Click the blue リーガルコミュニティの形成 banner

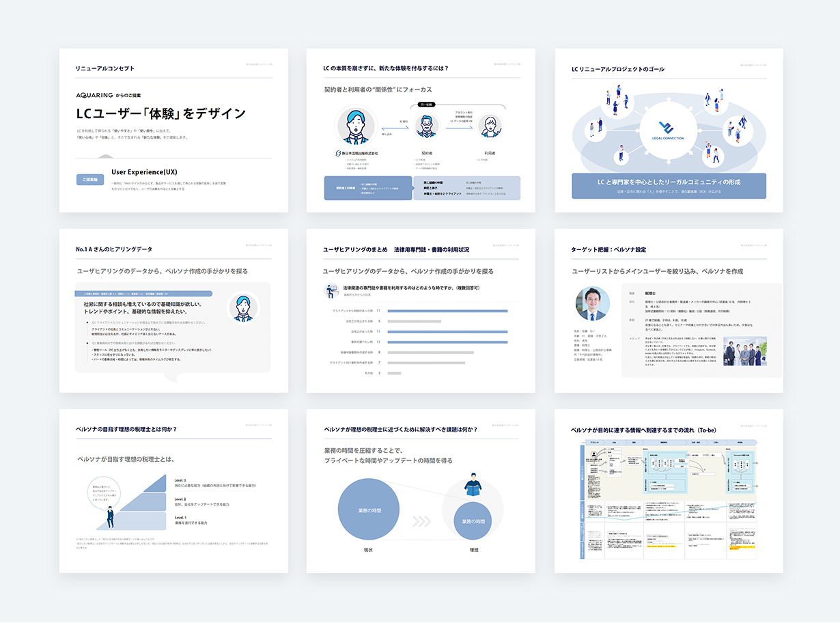click(669, 185)
